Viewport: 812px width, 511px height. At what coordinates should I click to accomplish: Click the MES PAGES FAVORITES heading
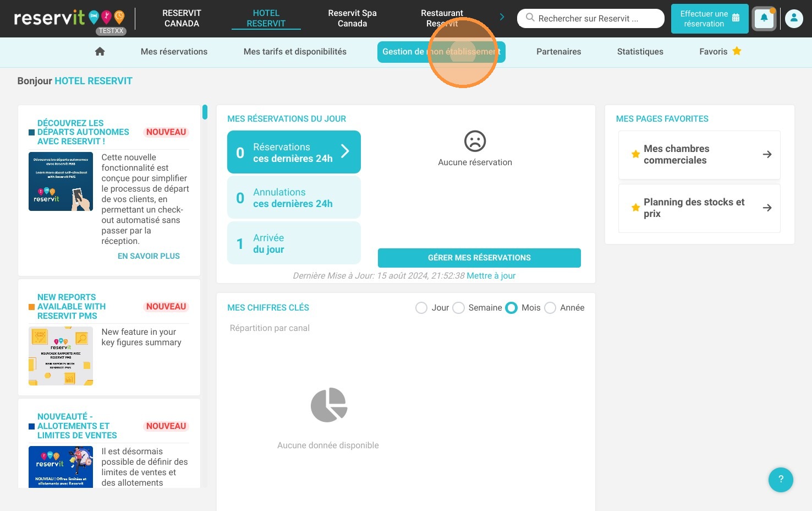point(662,119)
